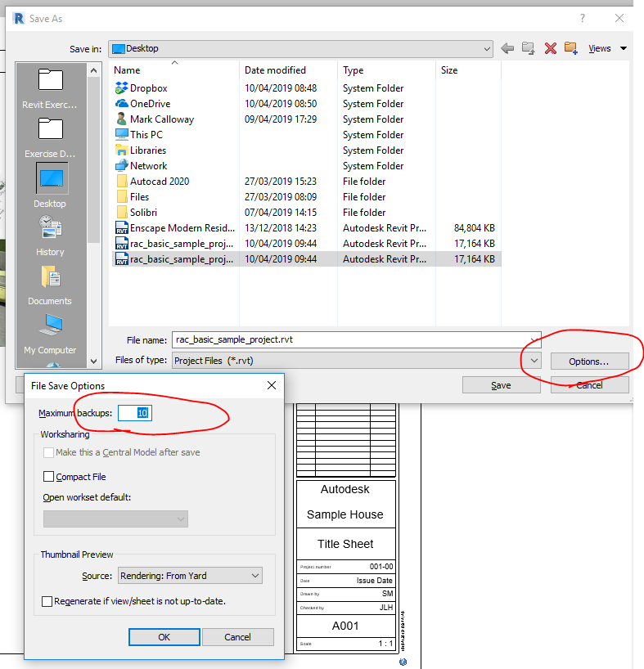Image resolution: width=644 pixels, height=669 pixels.
Task: Open Thumbnail Preview Source dropdown
Action: tap(190, 576)
